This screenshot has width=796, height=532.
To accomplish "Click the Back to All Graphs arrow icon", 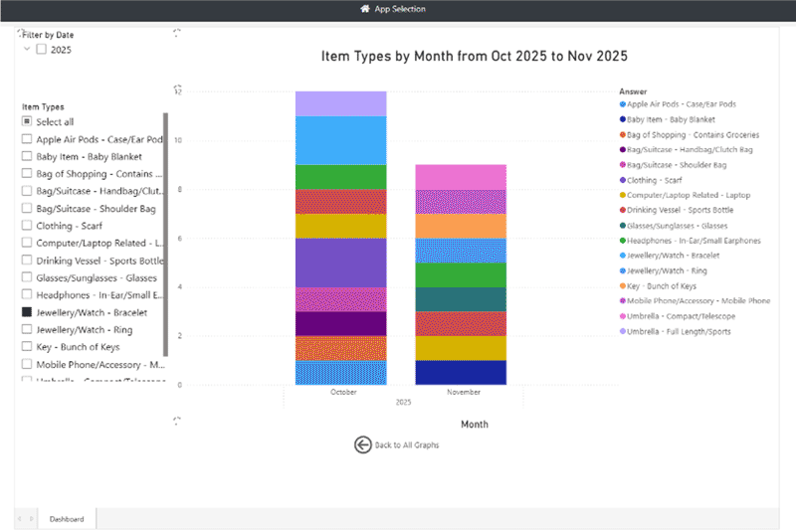I will [363, 444].
